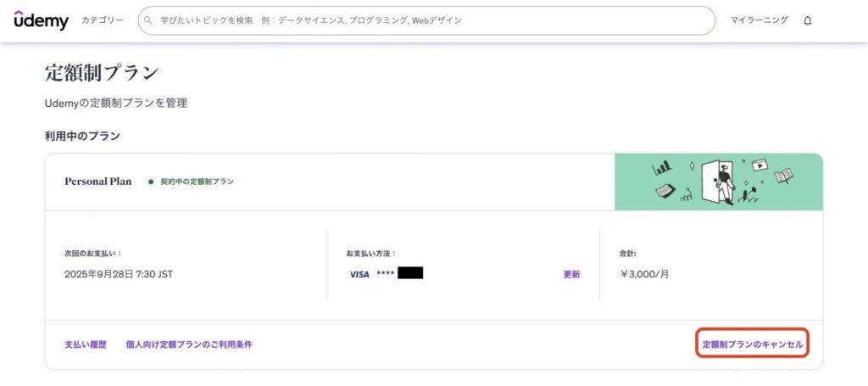The image size is (868, 386).
Task: Focus the course search field
Action: (424, 20)
